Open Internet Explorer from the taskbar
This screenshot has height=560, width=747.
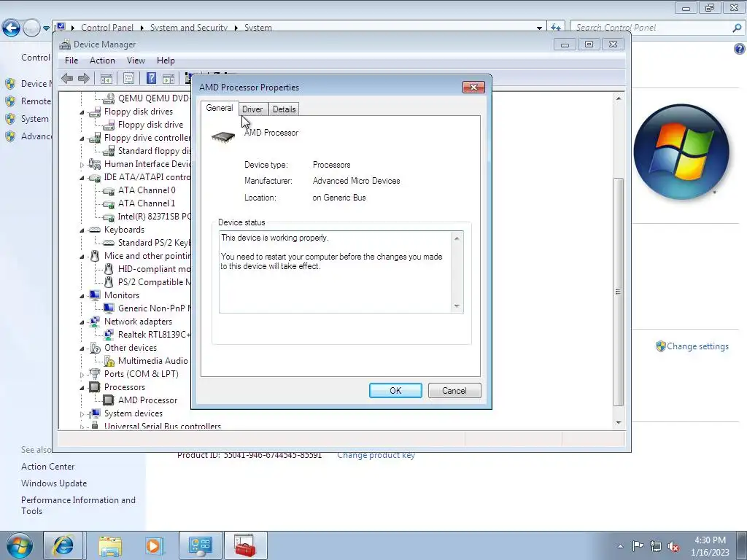tap(63, 545)
